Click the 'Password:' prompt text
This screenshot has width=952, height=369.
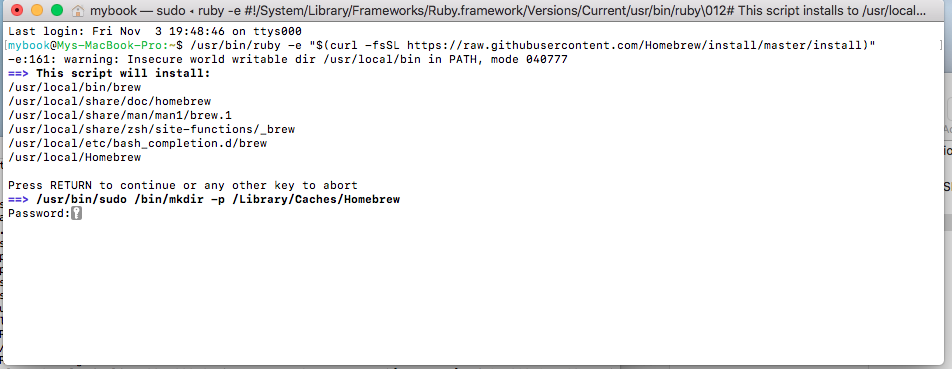[39, 214]
